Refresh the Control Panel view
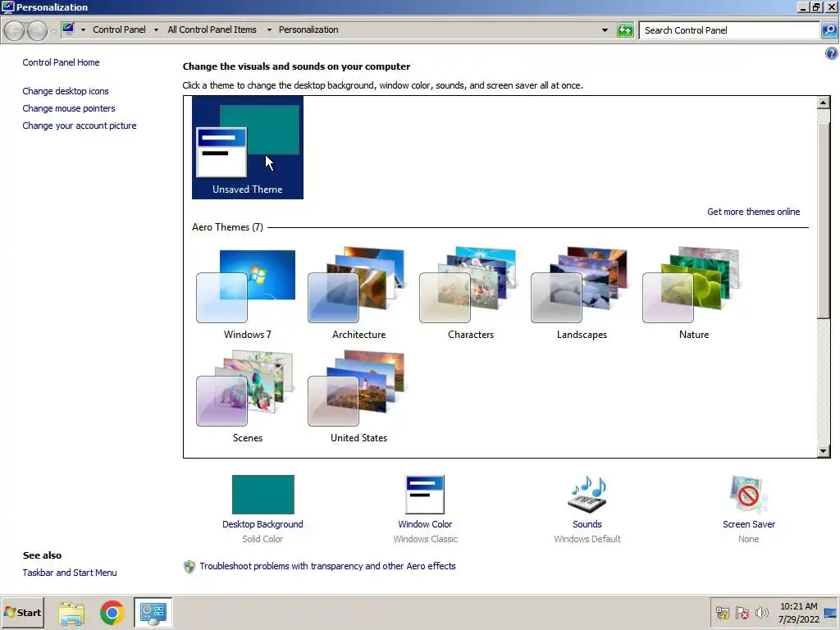This screenshot has width=840, height=630. click(625, 30)
